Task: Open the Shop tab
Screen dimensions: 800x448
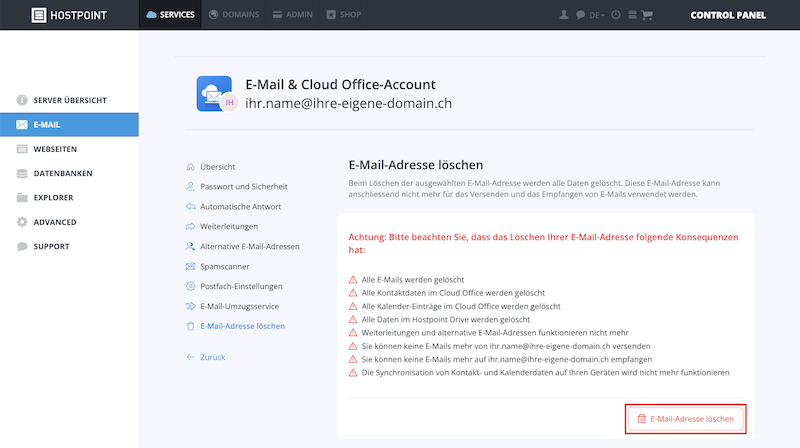Action: [344, 15]
